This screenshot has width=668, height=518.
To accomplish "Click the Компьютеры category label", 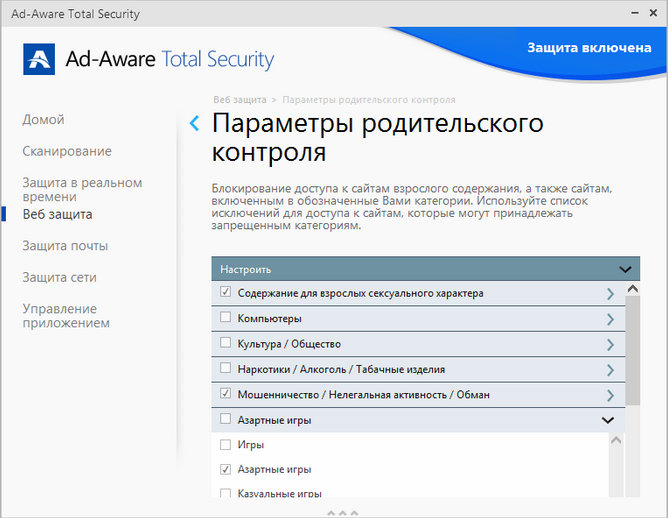I will [x=270, y=319].
